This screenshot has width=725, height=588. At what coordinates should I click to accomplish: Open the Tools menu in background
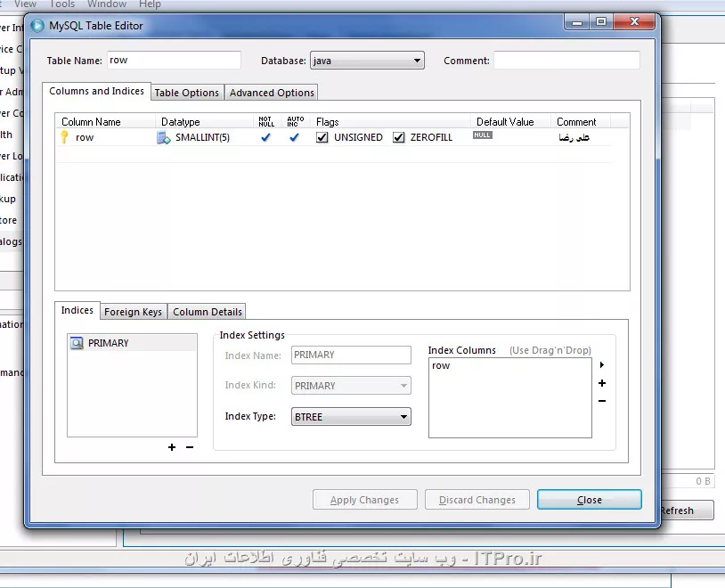(x=62, y=4)
